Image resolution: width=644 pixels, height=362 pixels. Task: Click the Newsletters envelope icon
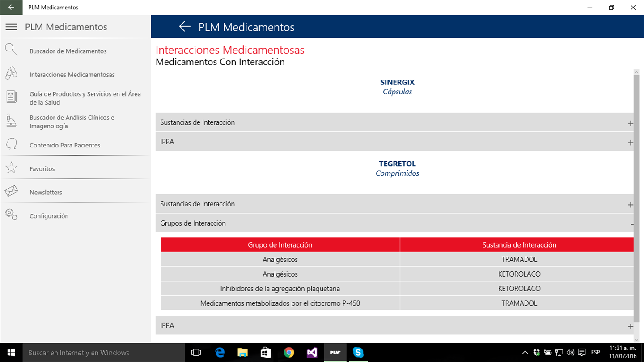click(x=11, y=192)
